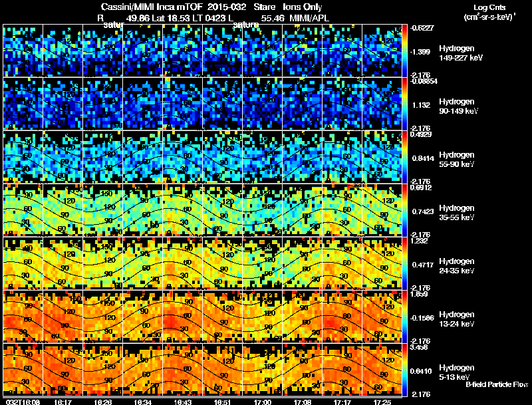Screen dimensions: 532x405
Task: Click the '3.458' colorbar value
Action: [419, 347]
